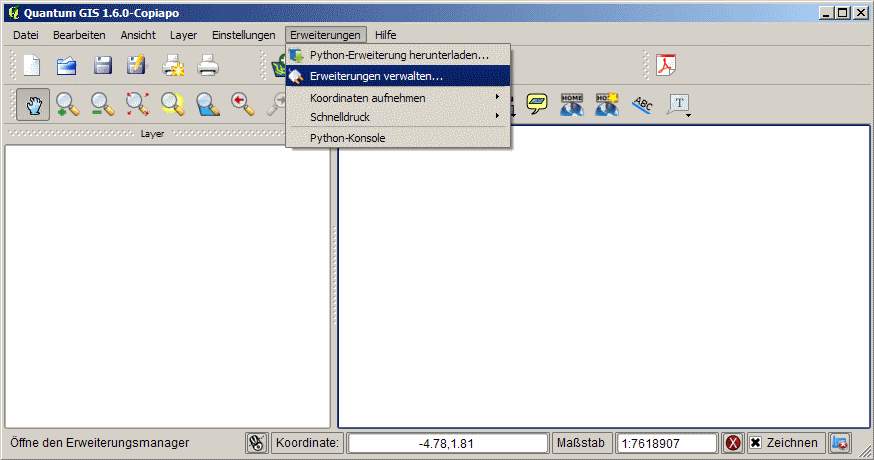Viewport: 874px width, 460px height.
Task: Open new print composer icon with star
Action: tap(173, 66)
